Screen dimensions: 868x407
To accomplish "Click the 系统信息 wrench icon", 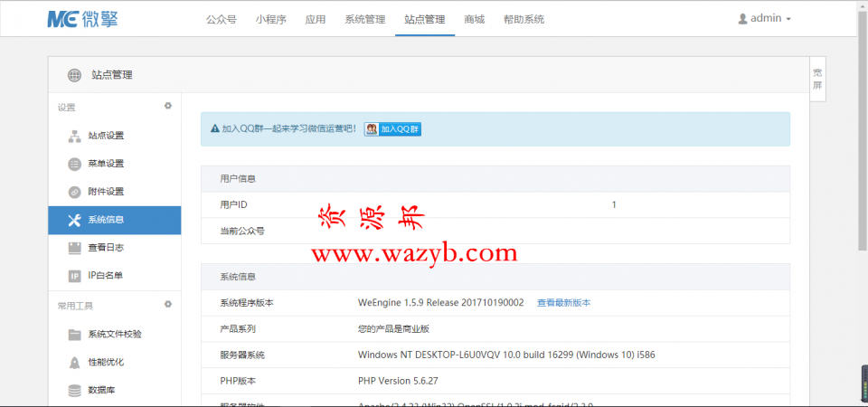I will [x=74, y=220].
